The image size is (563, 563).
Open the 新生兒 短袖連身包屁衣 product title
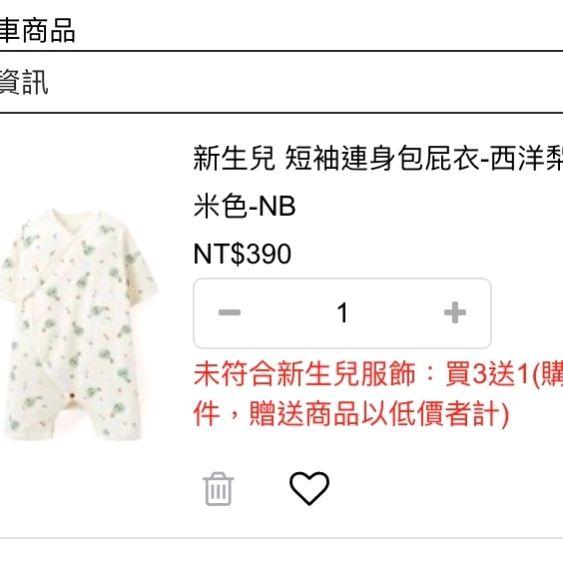point(378,158)
